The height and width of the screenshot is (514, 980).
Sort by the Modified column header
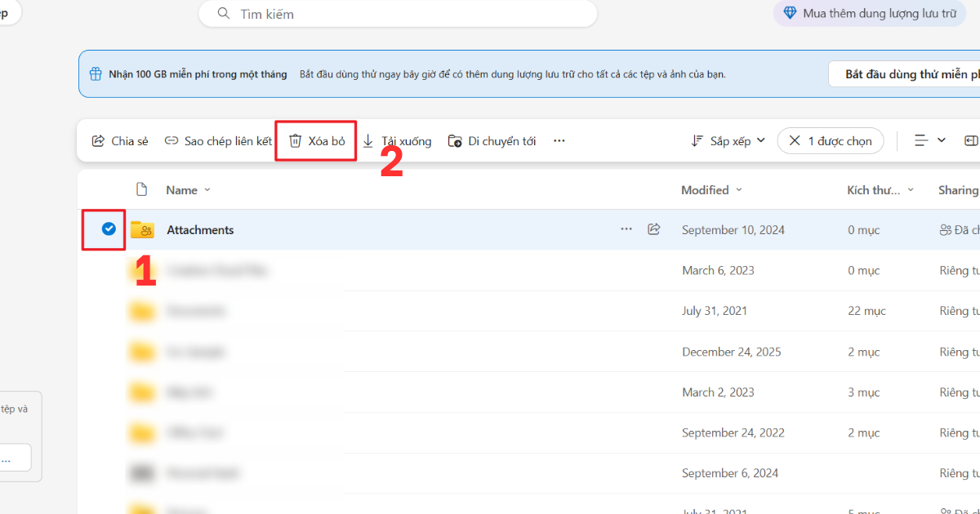coord(712,190)
